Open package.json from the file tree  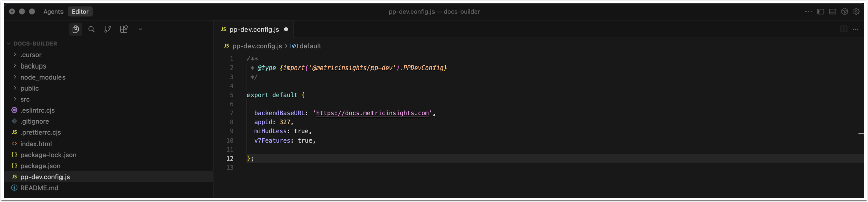pos(40,166)
